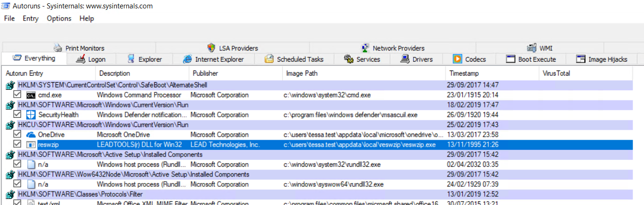Open the Entry menu
This screenshot has width=644, height=205.
coord(30,18)
